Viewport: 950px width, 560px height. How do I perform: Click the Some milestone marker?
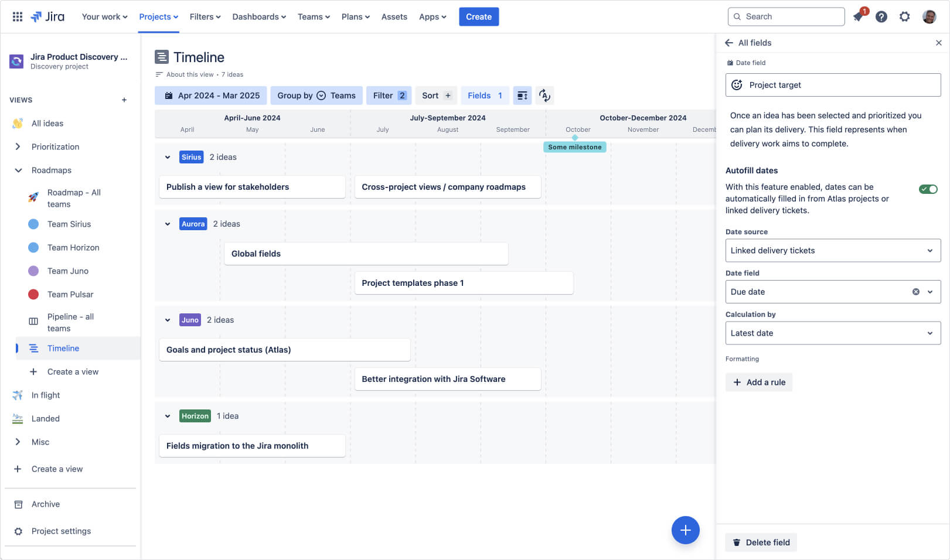pyautogui.click(x=574, y=147)
